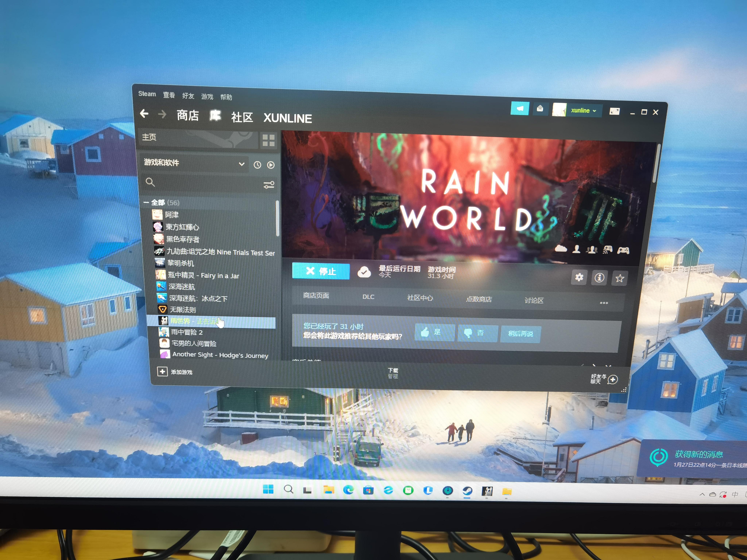Click the search magnifier in library
The width and height of the screenshot is (747, 560).
coord(150,182)
